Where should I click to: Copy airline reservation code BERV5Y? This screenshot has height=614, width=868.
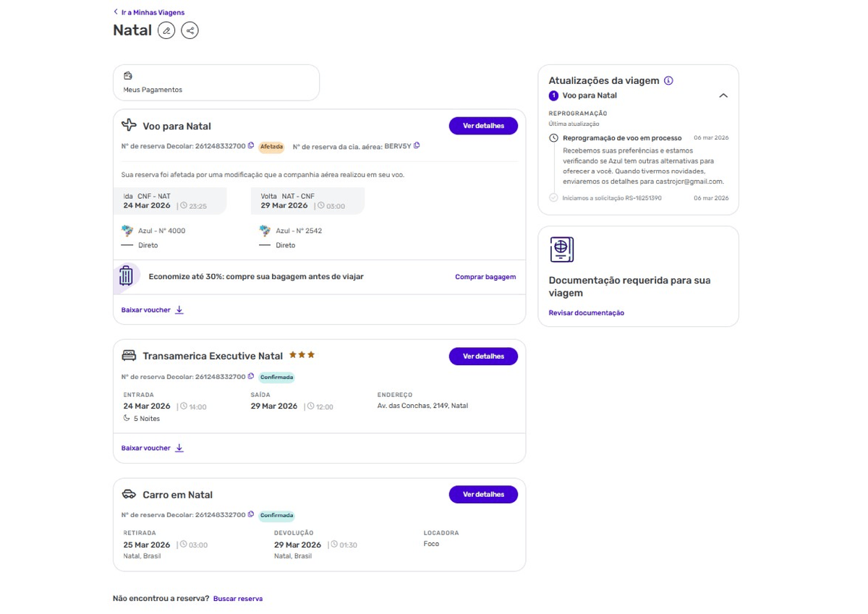[x=417, y=145]
